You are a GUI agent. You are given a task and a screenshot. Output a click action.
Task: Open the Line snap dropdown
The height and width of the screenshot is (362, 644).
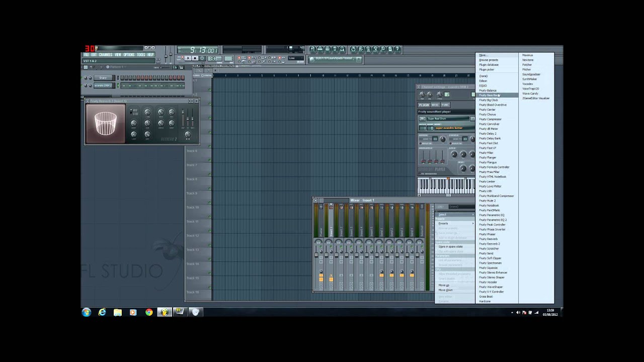pyautogui.click(x=296, y=58)
